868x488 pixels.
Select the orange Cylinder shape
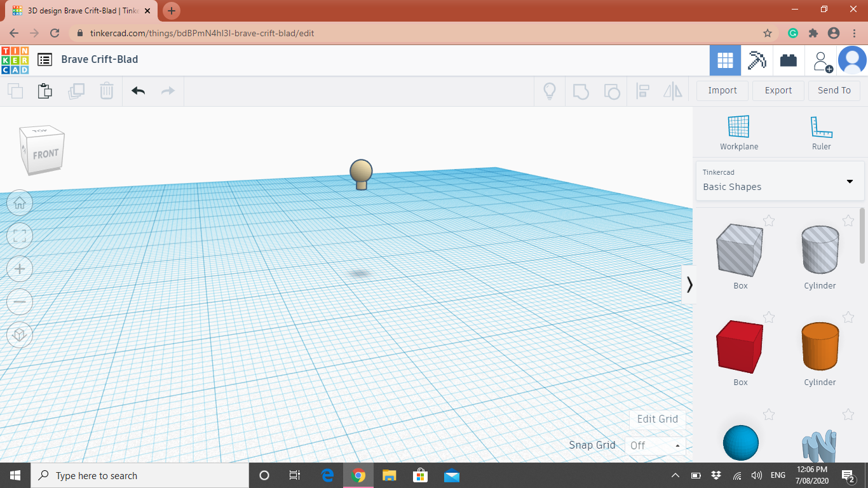(820, 347)
